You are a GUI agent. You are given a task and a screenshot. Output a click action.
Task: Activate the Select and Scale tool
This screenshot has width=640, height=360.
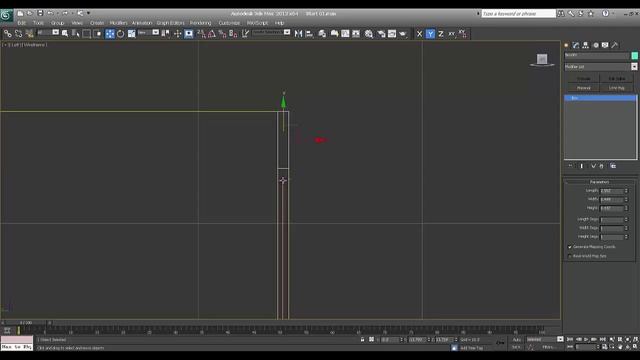tap(131, 34)
